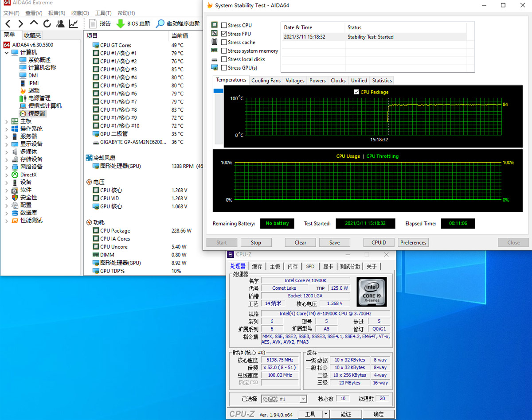Uncheck the Stress FPU checkbox
The height and width of the screenshot is (420, 532).
point(224,34)
